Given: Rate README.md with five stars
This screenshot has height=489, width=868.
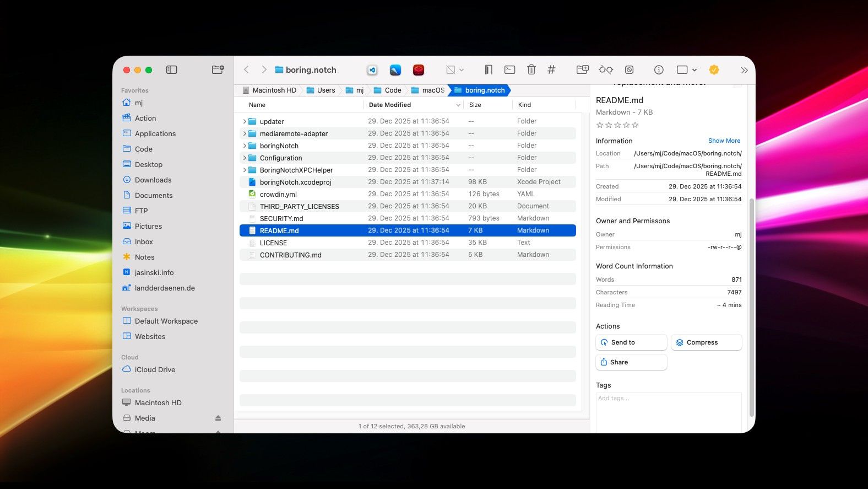Looking at the screenshot, I should (x=635, y=125).
